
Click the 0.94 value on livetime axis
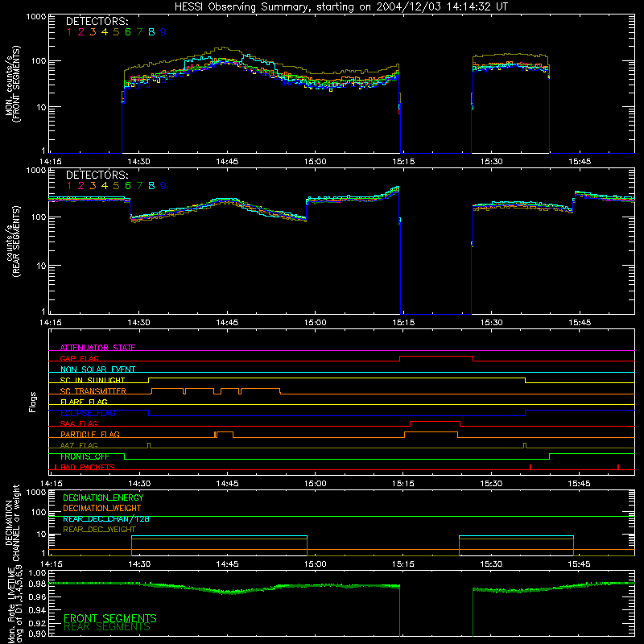(x=36, y=610)
